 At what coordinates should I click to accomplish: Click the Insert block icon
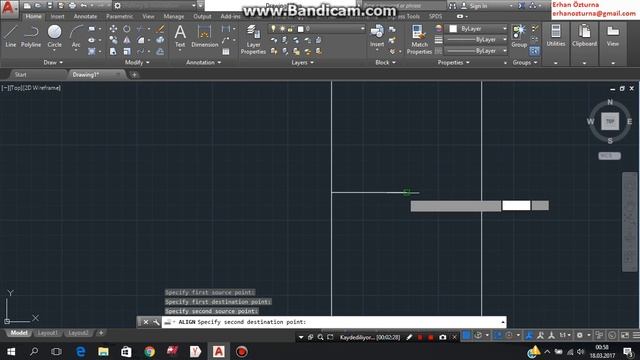tap(377, 35)
